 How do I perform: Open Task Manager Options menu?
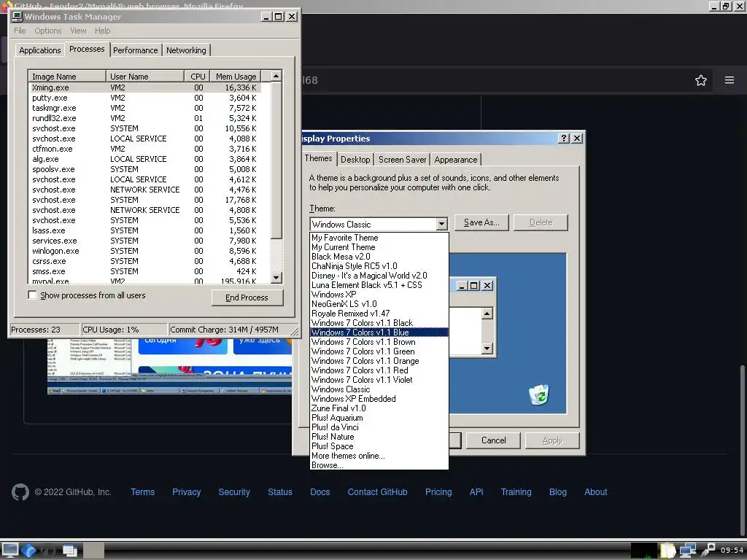47,31
